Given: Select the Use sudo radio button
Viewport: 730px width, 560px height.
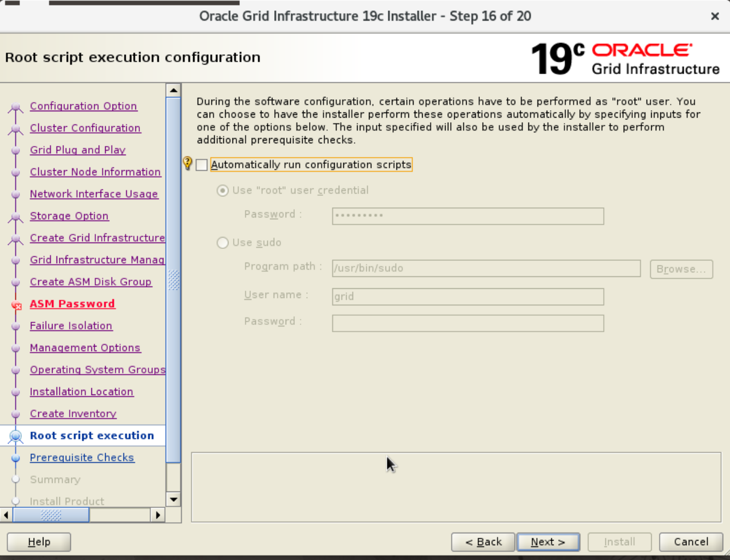Looking at the screenshot, I should (x=223, y=243).
